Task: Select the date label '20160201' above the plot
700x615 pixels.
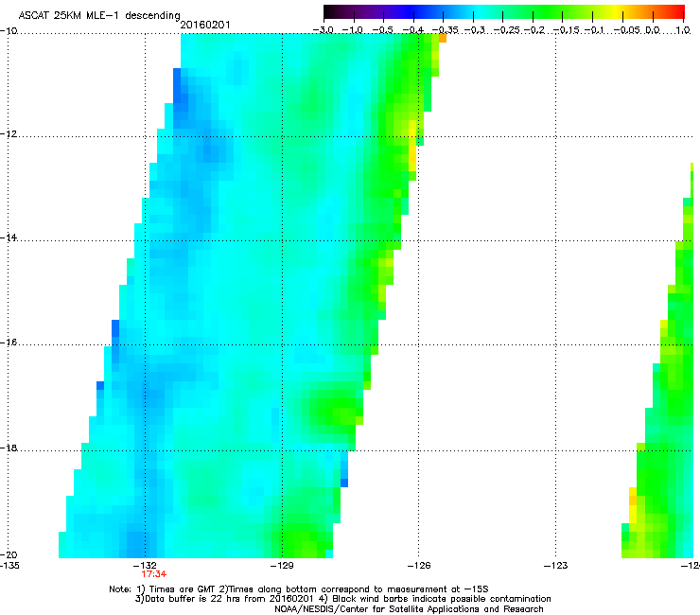Action: [205, 25]
